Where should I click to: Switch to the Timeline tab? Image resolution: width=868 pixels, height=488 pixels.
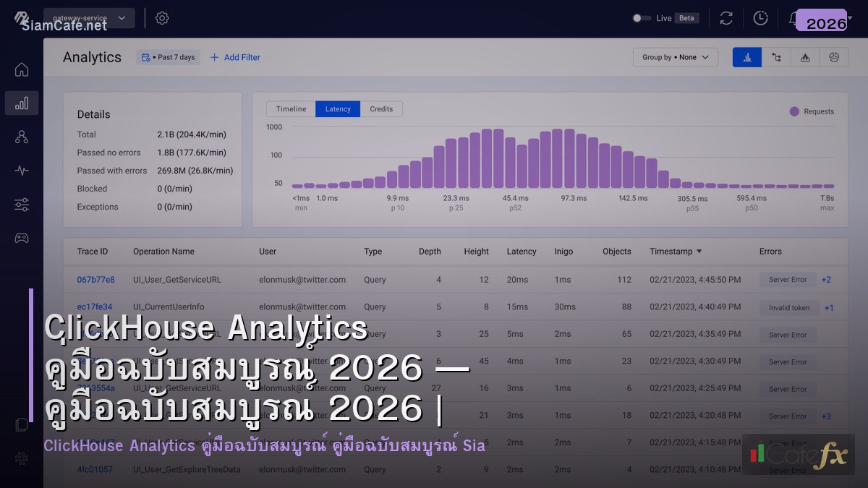tap(290, 109)
